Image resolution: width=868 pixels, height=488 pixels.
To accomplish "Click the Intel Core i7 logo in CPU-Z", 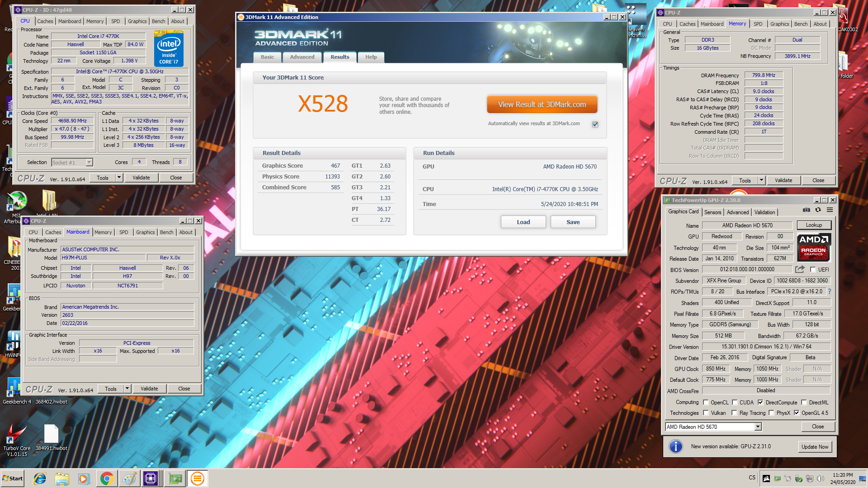I will click(169, 49).
